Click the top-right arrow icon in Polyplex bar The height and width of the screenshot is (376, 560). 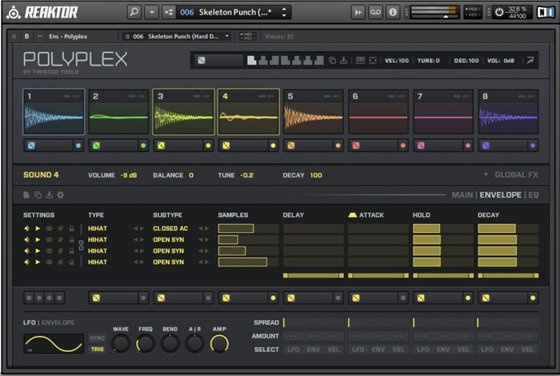(530, 60)
